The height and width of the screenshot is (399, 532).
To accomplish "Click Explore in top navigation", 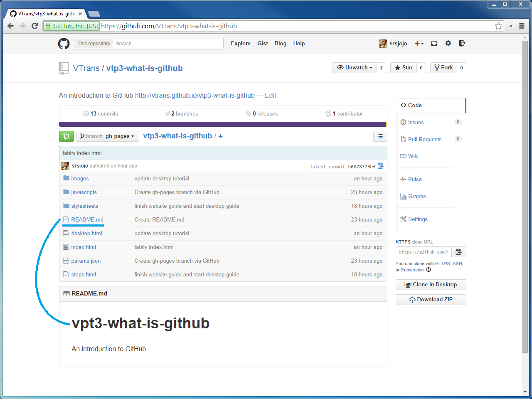I will 241,43.
